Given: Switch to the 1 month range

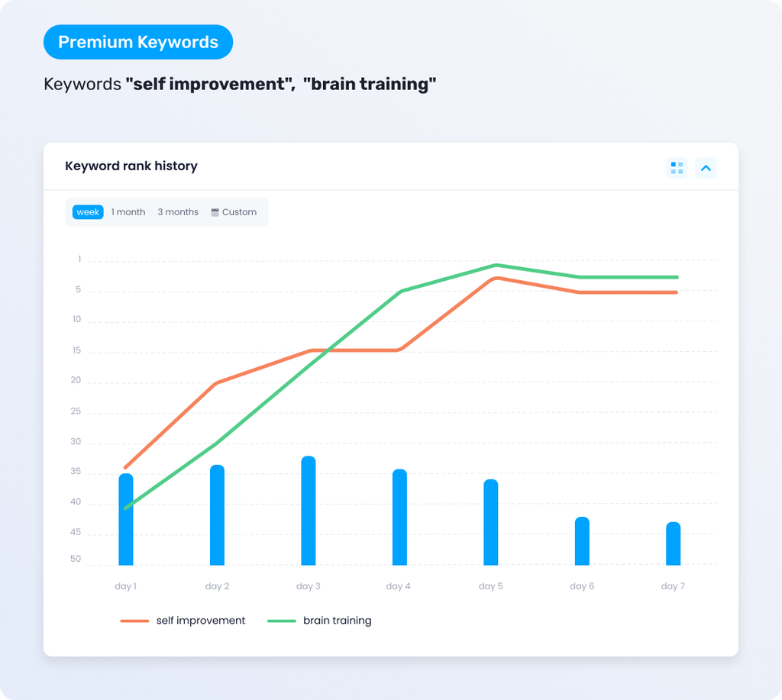Looking at the screenshot, I should 128,212.
